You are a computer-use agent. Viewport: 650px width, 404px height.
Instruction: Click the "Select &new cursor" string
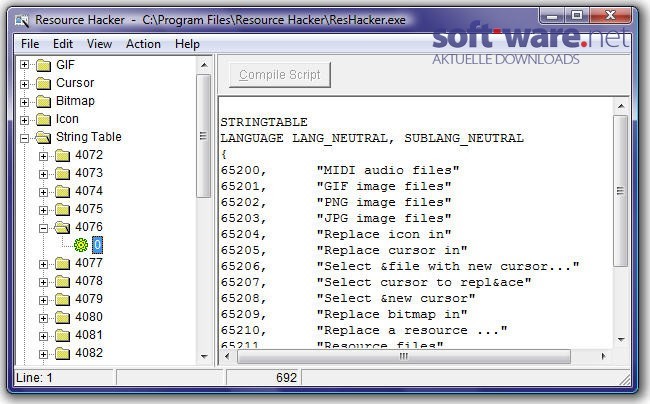point(396,298)
